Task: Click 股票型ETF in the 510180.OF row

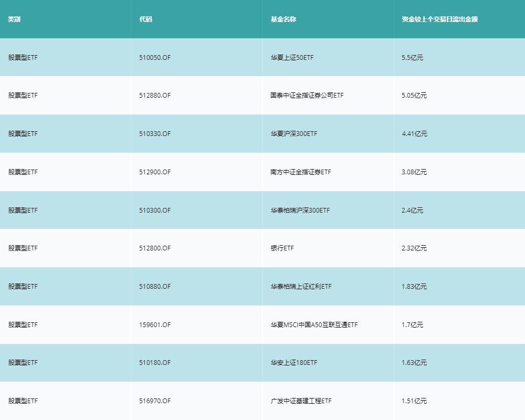Action: [x=23, y=362]
